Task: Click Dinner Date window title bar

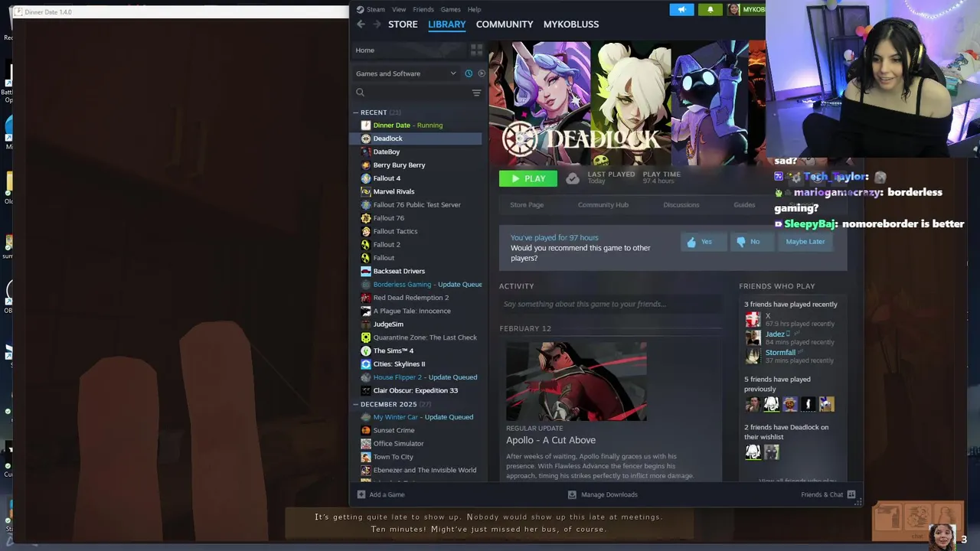Action: click(x=180, y=12)
